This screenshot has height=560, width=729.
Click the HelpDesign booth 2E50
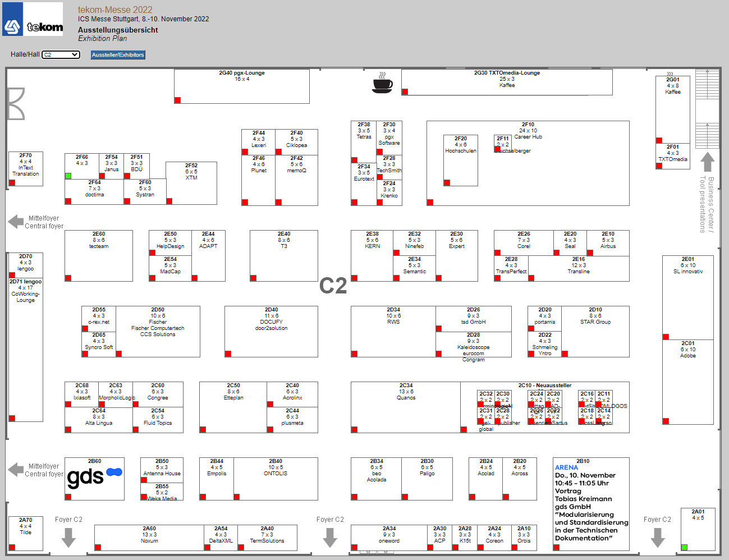(170, 243)
